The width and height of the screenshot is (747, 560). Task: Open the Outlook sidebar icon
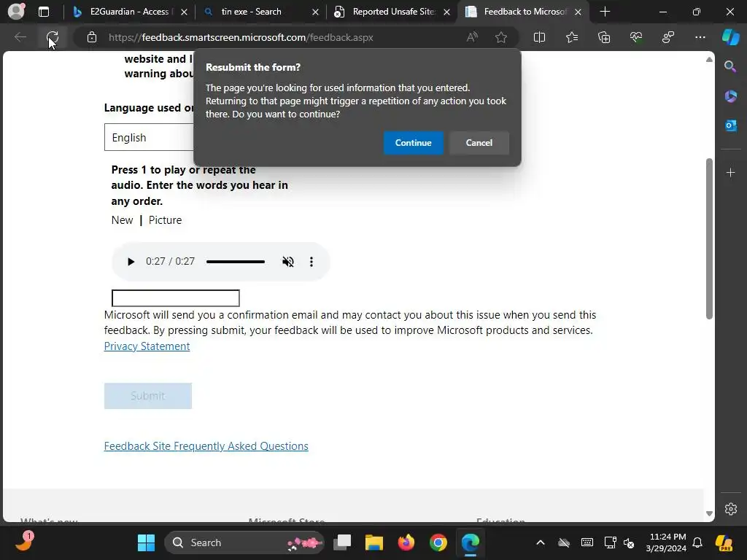click(x=730, y=125)
